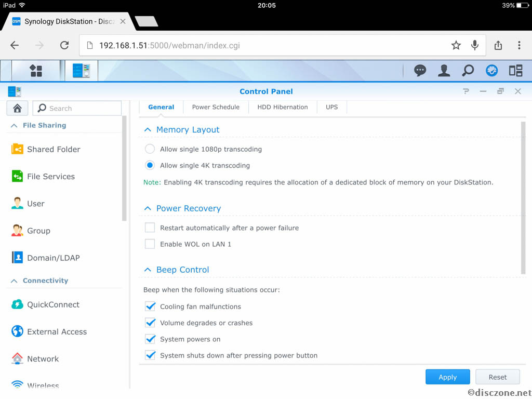The height and width of the screenshot is (399, 532).
Task: Open the user options person icon
Action: coord(444,71)
